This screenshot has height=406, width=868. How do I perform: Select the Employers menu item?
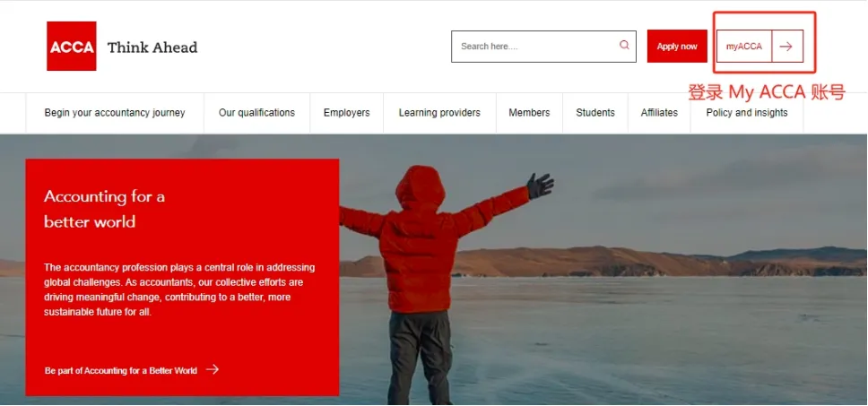346,113
